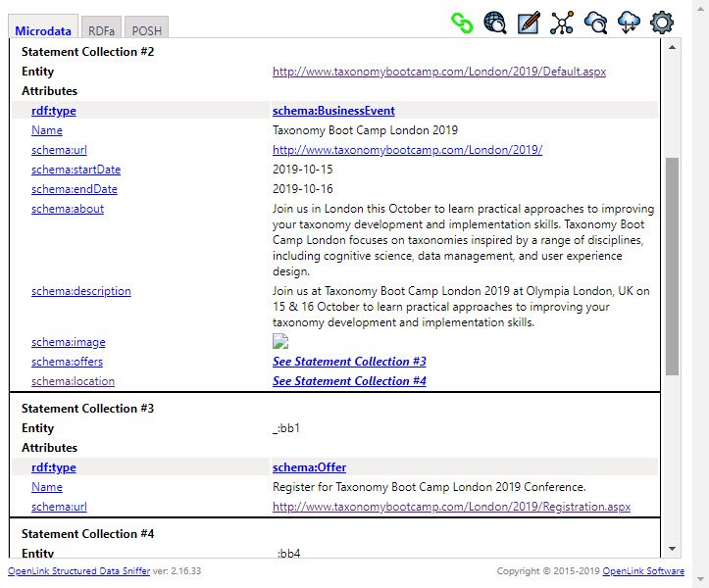Click the text Taxonomy Boot Camp London 2019
The width and height of the screenshot is (709, 588).
click(365, 130)
